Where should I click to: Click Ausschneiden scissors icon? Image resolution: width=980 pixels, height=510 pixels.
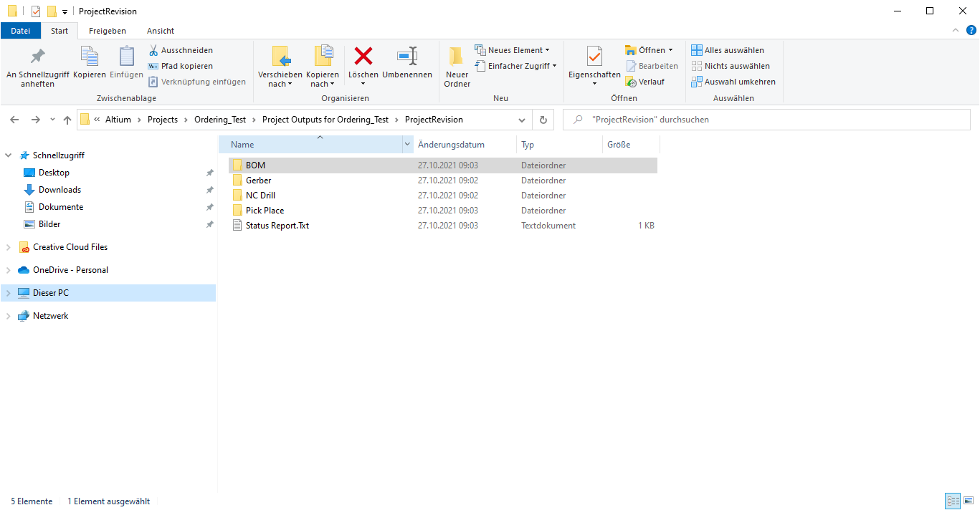[153, 50]
